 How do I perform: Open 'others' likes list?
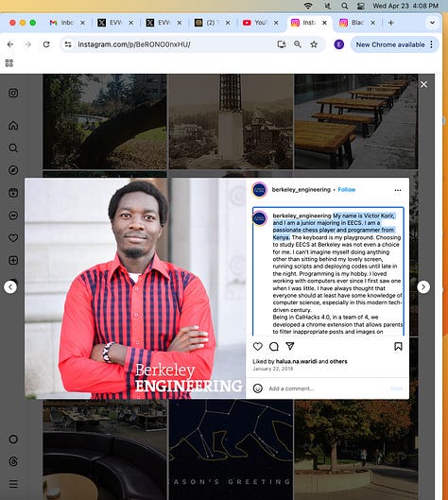click(x=338, y=361)
